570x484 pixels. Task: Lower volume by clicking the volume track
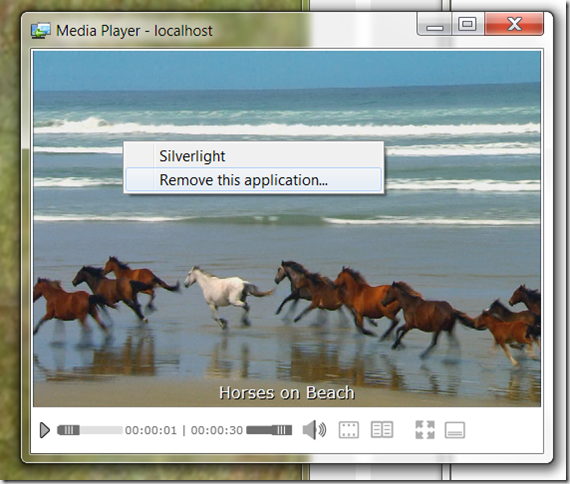point(260,430)
